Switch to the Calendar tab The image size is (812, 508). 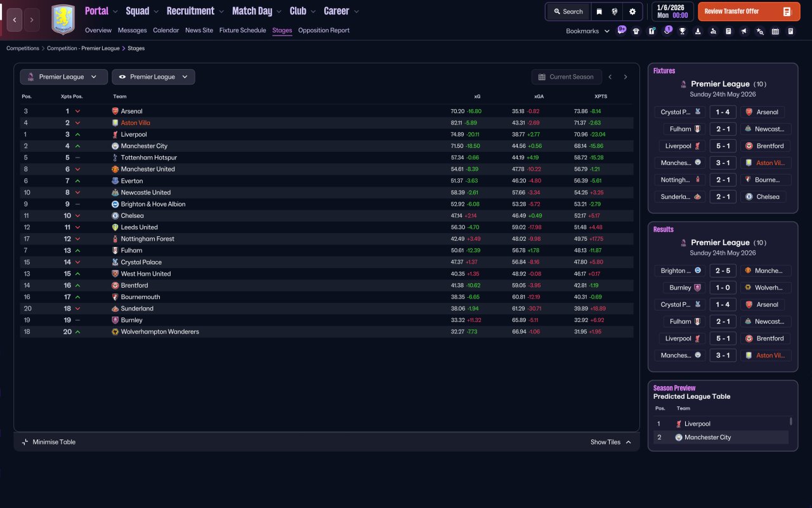166,30
